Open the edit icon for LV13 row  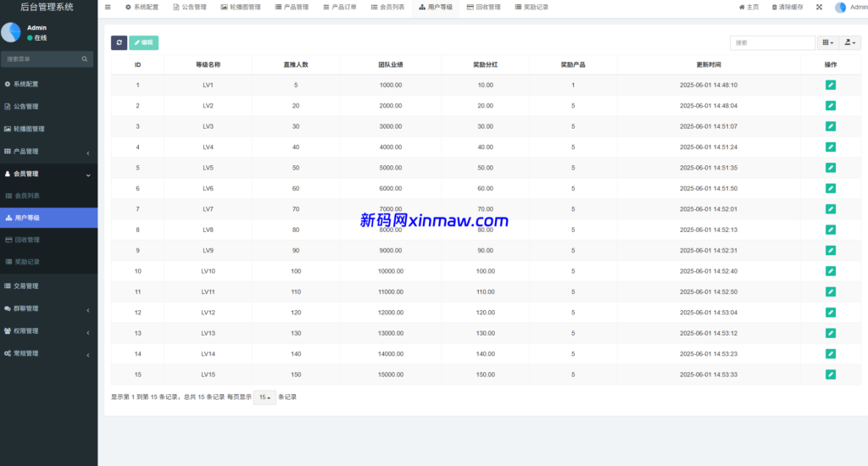click(831, 333)
